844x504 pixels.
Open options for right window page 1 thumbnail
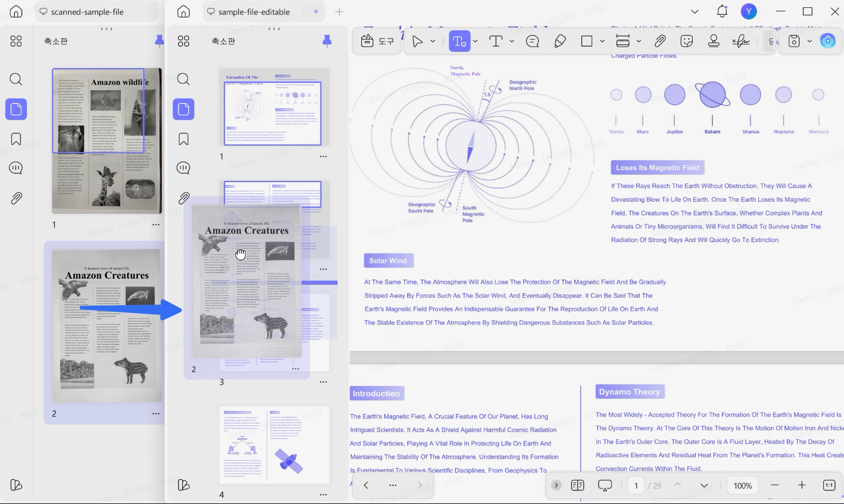click(x=323, y=156)
